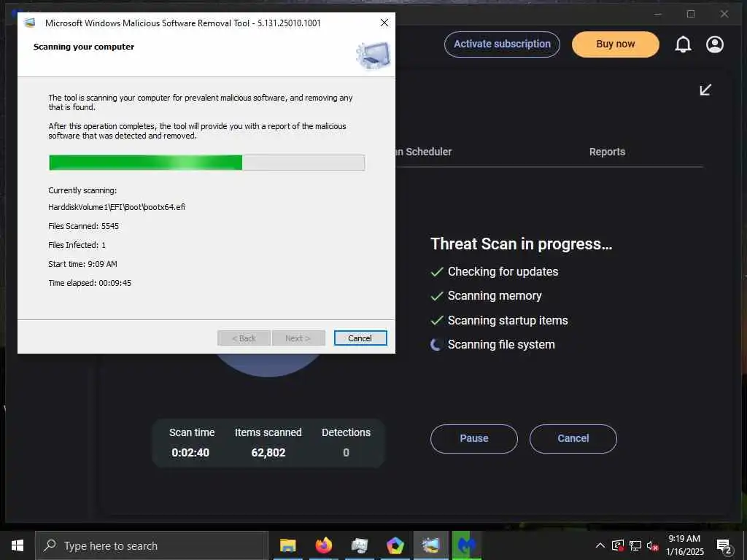Viewport: 747px width, 560px height.
Task: Open the Malwarebytes account profile icon
Action: pos(715,44)
